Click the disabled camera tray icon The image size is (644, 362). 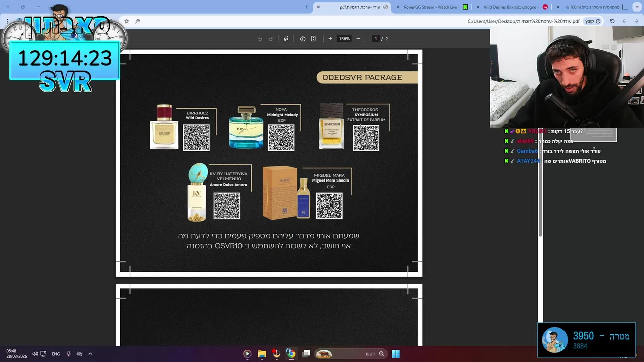tap(79, 354)
